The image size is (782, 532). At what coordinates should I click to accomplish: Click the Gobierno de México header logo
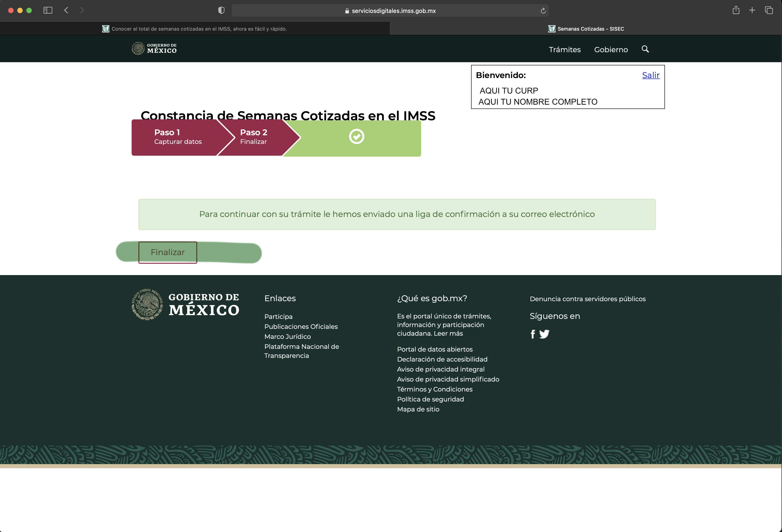(154, 48)
